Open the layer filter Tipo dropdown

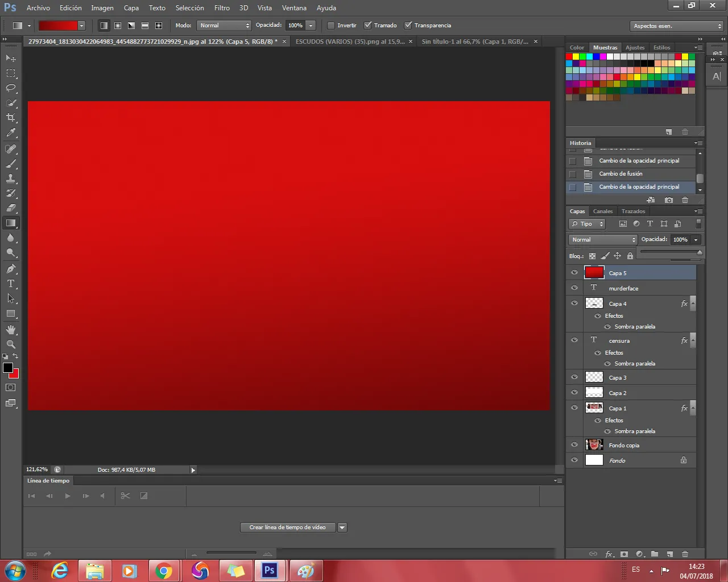pos(587,224)
